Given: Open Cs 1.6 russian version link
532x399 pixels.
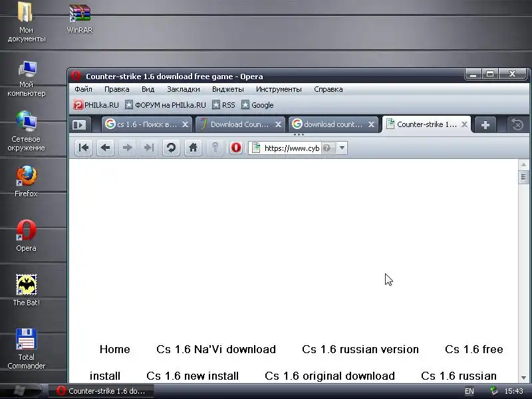Looking at the screenshot, I should click(x=360, y=349).
